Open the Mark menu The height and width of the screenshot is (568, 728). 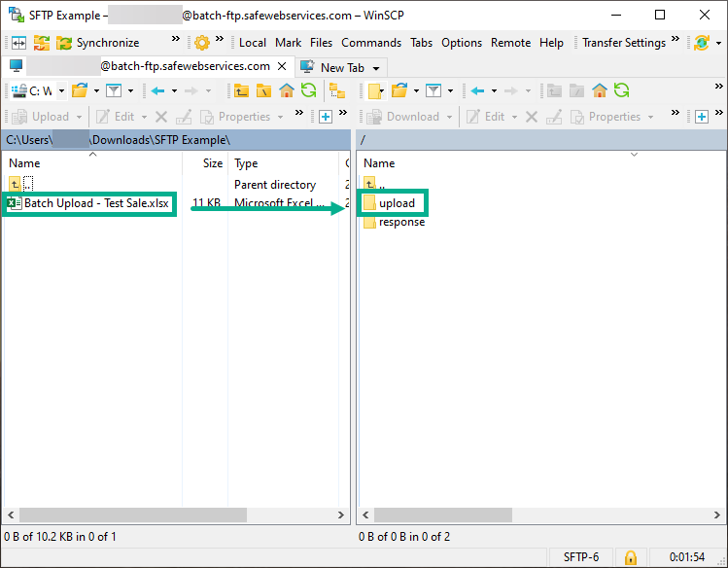[288, 43]
